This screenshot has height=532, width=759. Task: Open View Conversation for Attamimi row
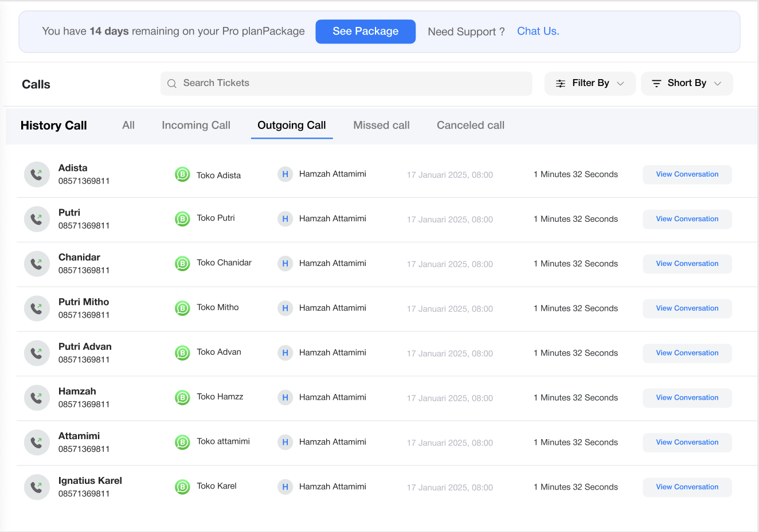click(x=687, y=443)
